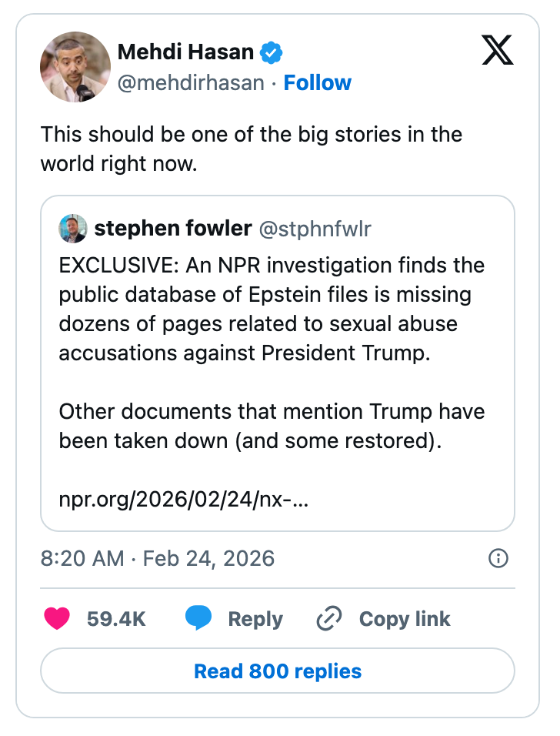Open the npr.org/2026/02/24 link

[184, 501]
